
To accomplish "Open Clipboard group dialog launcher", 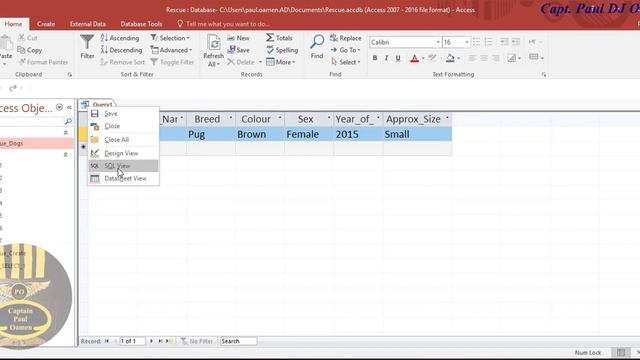I will click(x=70, y=75).
